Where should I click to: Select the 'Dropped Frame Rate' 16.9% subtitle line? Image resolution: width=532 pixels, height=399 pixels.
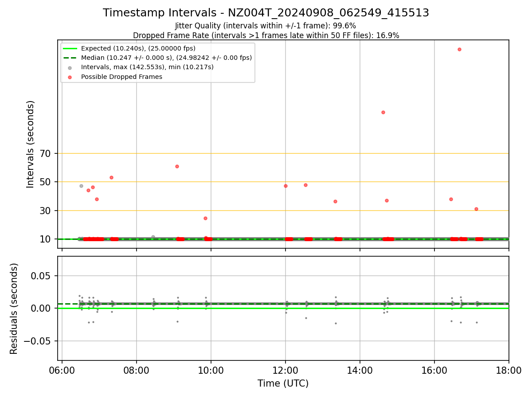(x=266, y=35)
